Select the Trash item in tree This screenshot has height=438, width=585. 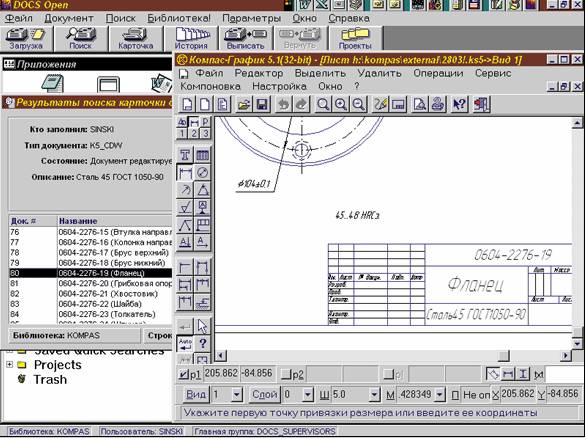point(50,379)
